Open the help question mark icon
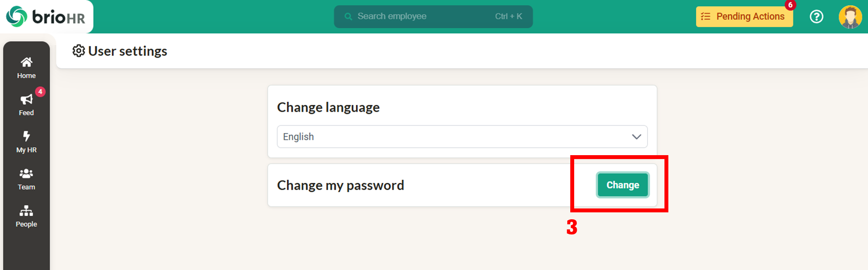This screenshot has width=868, height=270. pos(816,16)
